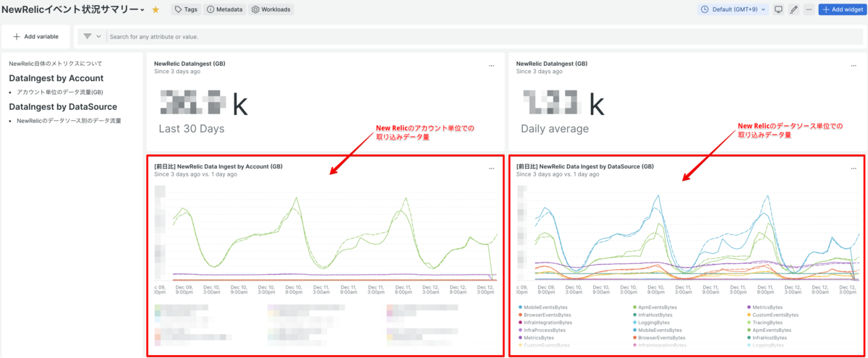Screen dimensions: 868x358
Task: Open the Workloads panel
Action: pos(271,9)
